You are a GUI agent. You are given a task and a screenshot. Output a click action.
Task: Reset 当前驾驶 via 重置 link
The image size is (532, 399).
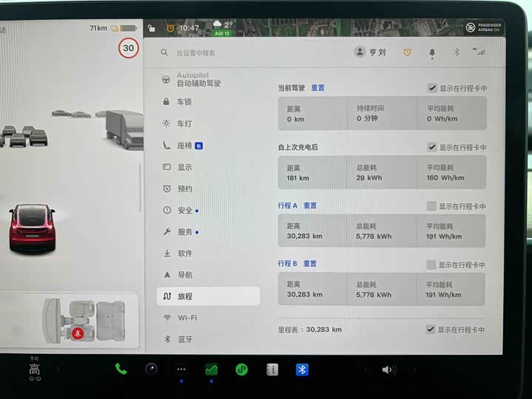[318, 88]
